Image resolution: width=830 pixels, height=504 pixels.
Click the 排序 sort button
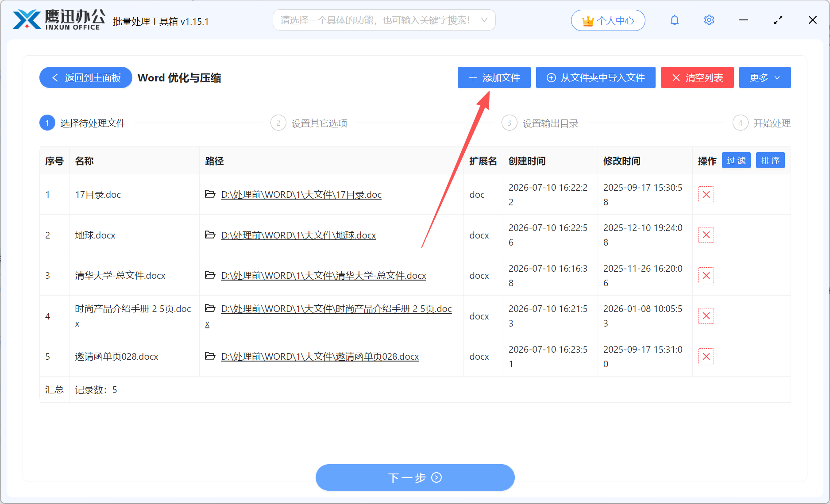click(770, 161)
